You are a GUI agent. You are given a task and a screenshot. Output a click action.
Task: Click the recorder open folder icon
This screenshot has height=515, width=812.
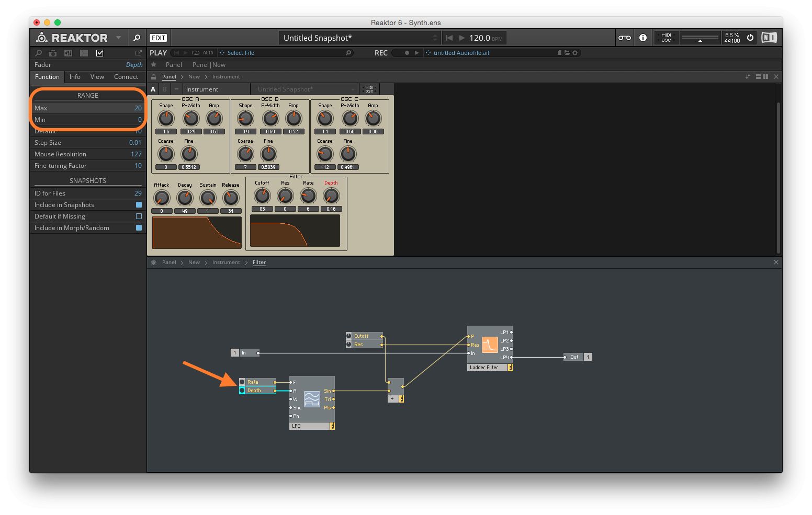point(567,53)
